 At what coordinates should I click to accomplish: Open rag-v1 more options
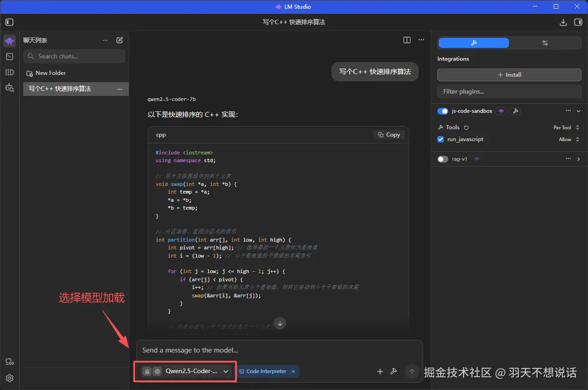coord(568,159)
